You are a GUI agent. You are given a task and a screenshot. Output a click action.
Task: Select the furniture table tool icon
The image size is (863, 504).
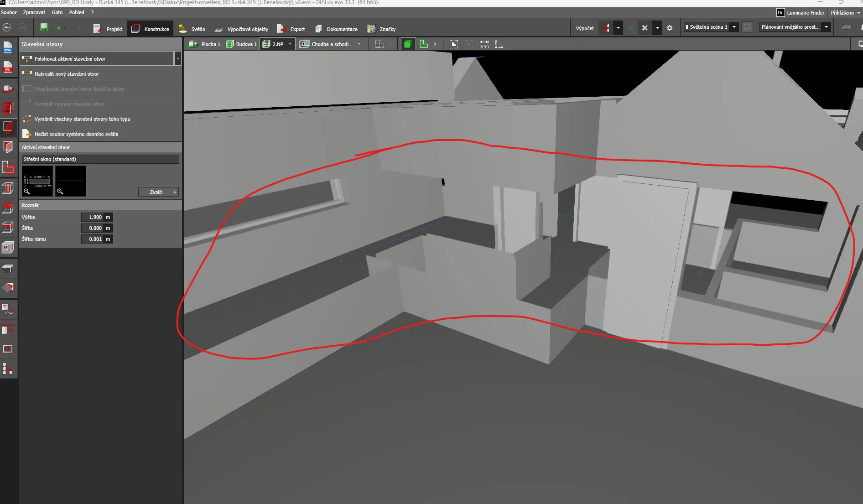(8, 268)
